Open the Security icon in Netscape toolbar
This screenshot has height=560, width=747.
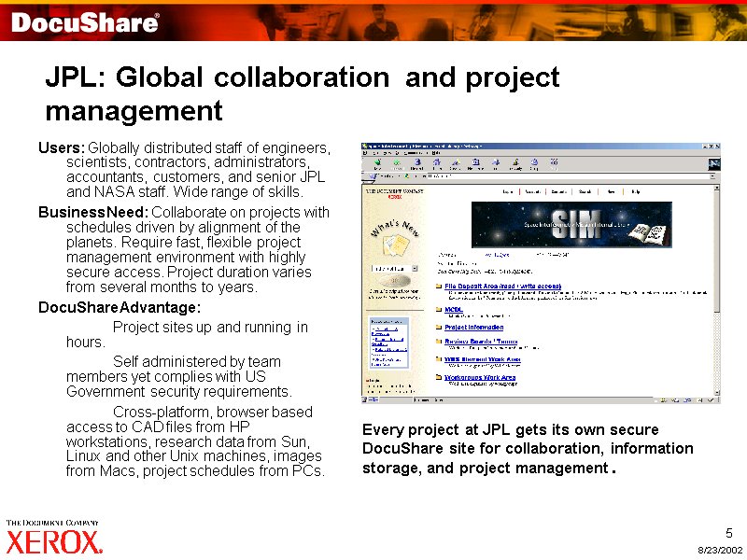pyautogui.click(x=516, y=162)
